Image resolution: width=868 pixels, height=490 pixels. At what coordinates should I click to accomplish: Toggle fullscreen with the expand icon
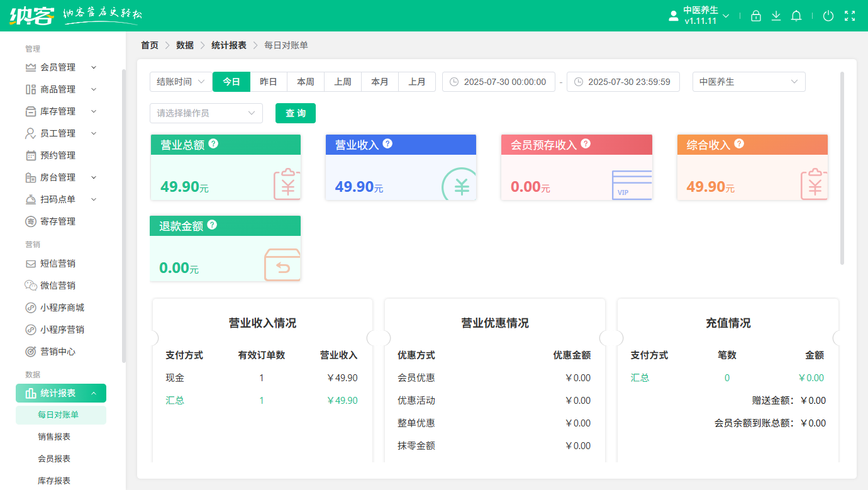850,16
